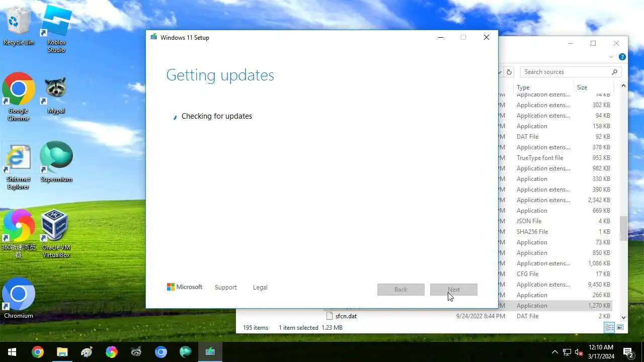Viewport: 644px width, 362px height.
Task: Click the muted volume tray icon
Action: point(579,352)
